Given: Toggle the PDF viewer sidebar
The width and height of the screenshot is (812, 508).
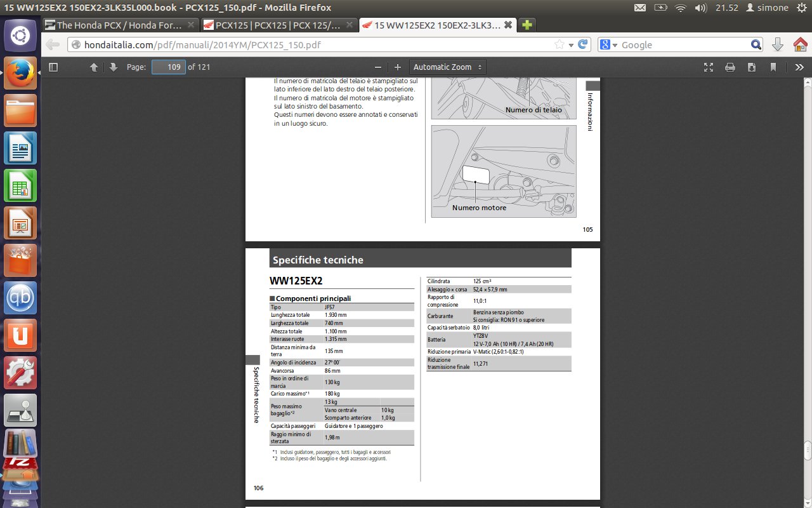Looking at the screenshot, I should 53,67.
